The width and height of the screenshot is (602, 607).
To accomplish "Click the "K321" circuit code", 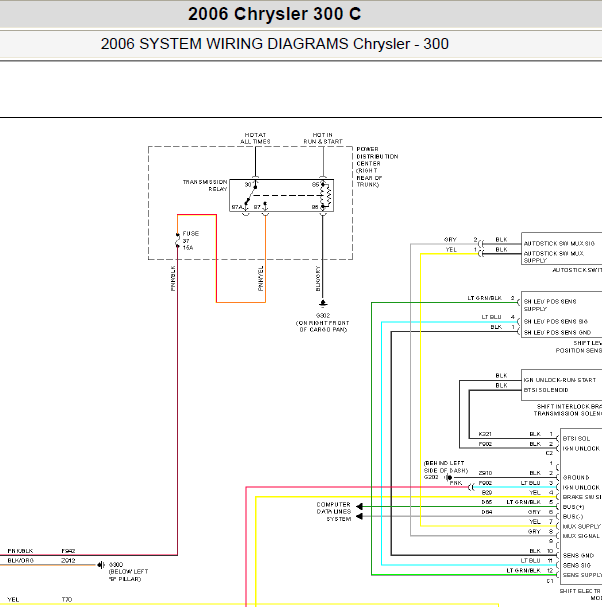I will point(485,434).
